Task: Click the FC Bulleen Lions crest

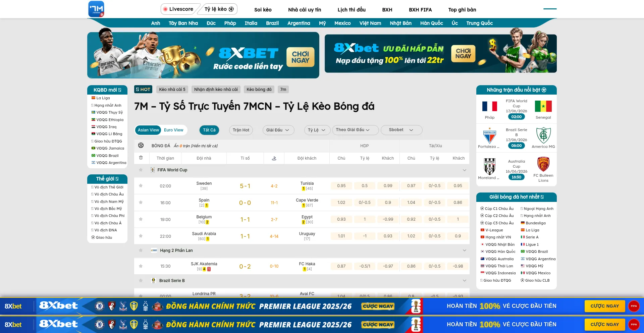Action: [x=543, y=164]
